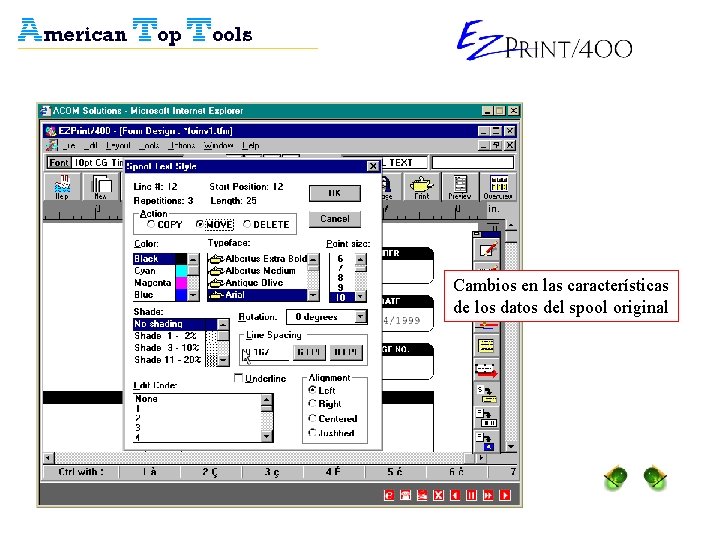Select the DELETE action radio button
This screenshot has height=540, width=720.
247,224
